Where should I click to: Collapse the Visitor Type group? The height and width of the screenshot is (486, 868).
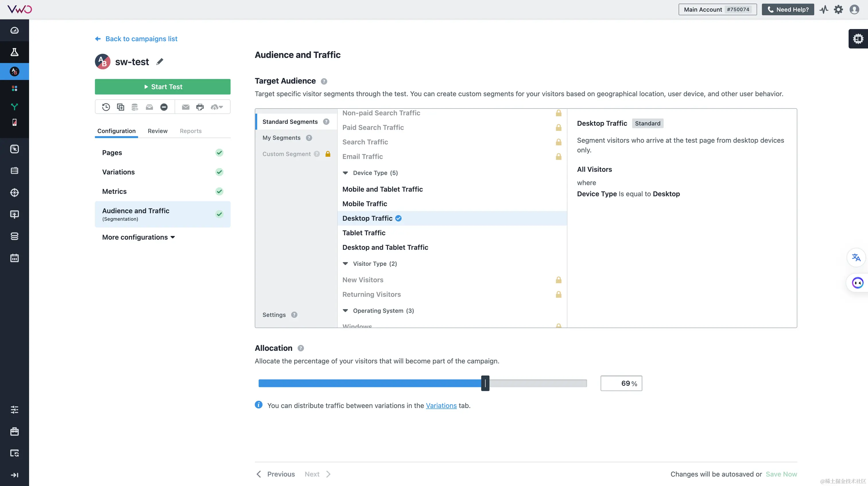345,264
